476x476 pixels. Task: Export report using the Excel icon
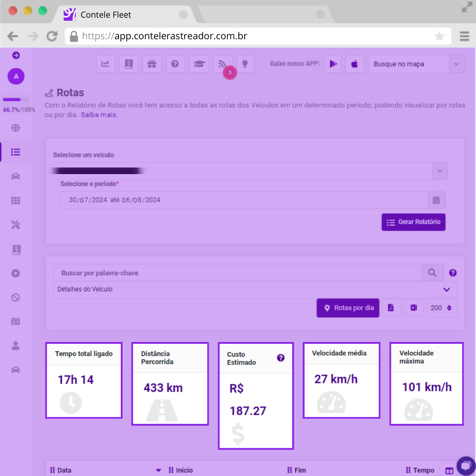(x=413, y=308)
